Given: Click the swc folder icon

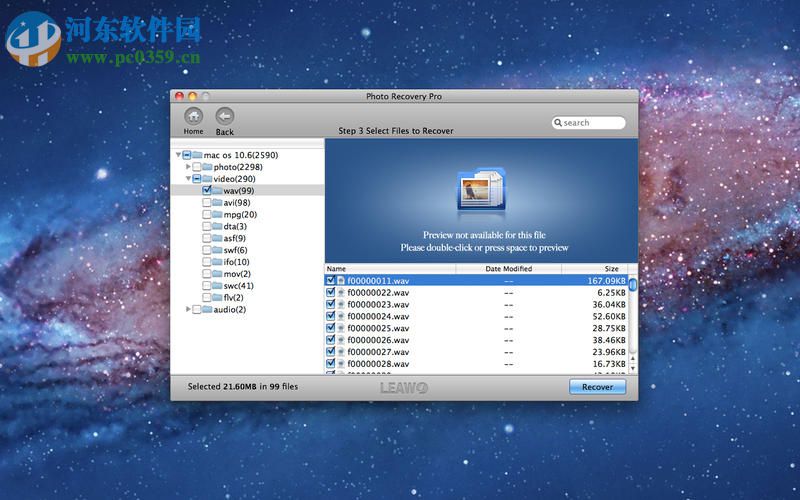Looking at the screenshot, I should tap(217, 286).
